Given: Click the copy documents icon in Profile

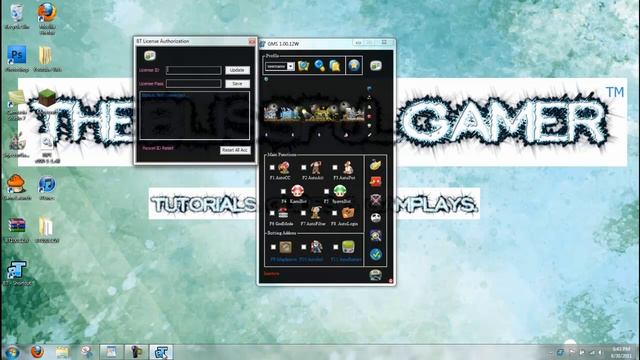Looking at the screenshot, I should click(335, 66).
